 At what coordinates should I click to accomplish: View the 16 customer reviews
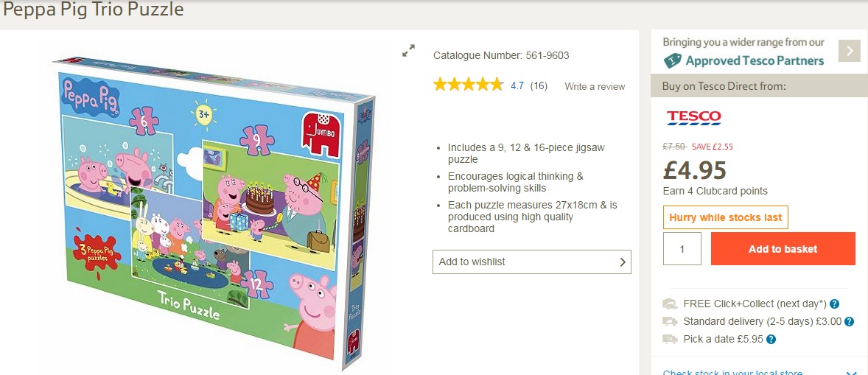coord(539,86)
